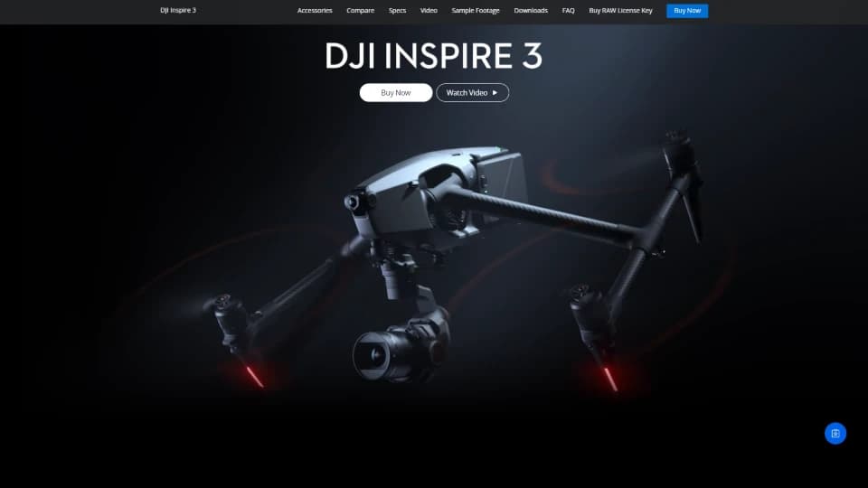Viewport: 868px width, 488px height.
Task: View the Sample Footage page
Action: (476, 11)
